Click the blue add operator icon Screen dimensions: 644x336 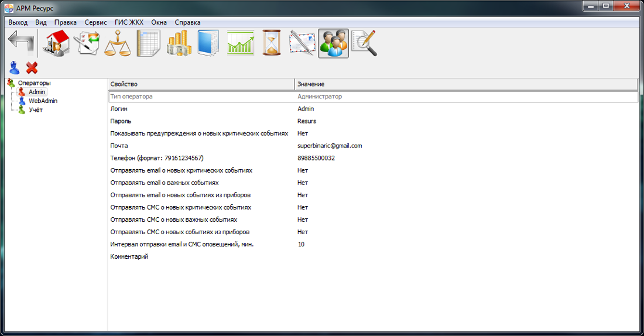pos(15,68)
